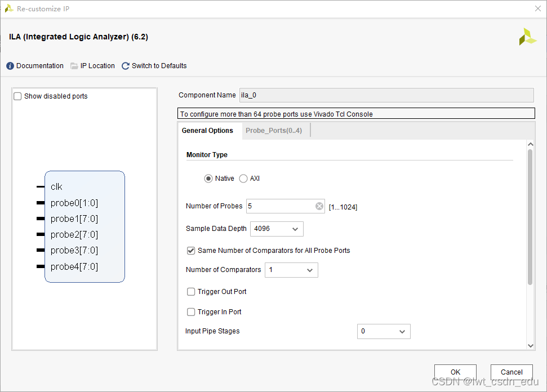Close the Re-customize IP dialog
Screen dimensions: 547x392
[x=538, y=8]
